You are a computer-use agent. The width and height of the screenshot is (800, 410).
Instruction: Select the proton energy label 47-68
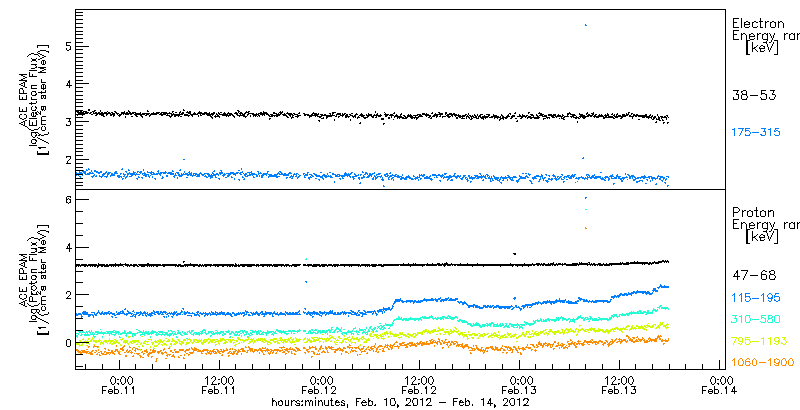[x=754, y=276]
